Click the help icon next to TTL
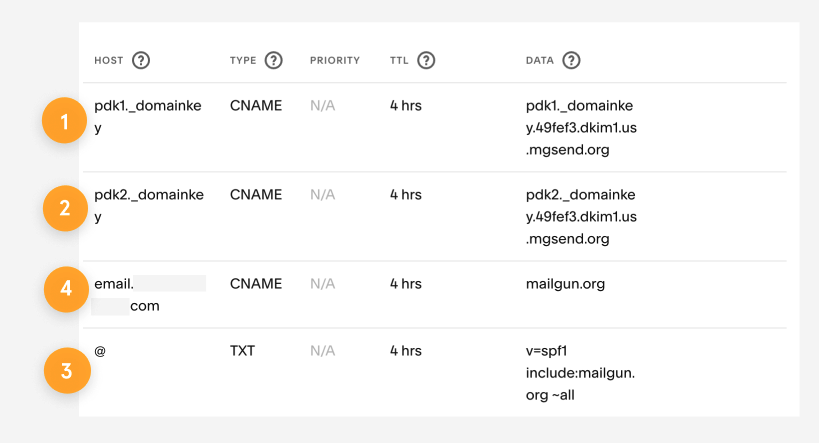819x443 pixels. click(x=426, y=60)
